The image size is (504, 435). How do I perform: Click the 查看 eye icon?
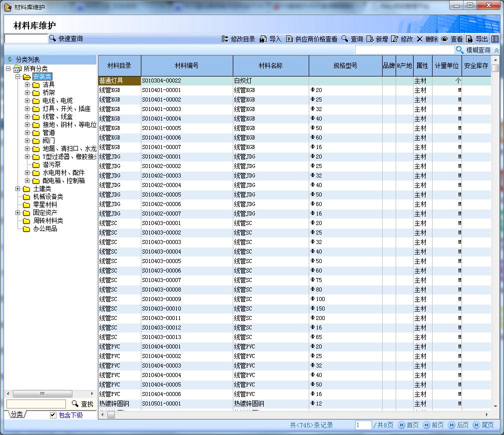(445, 39)
